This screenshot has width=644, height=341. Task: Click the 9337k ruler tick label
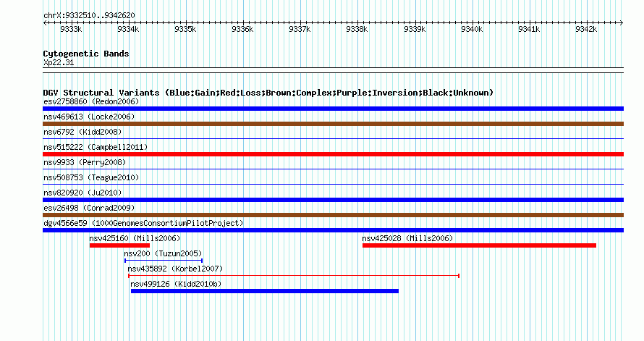[x=300, y=29]
